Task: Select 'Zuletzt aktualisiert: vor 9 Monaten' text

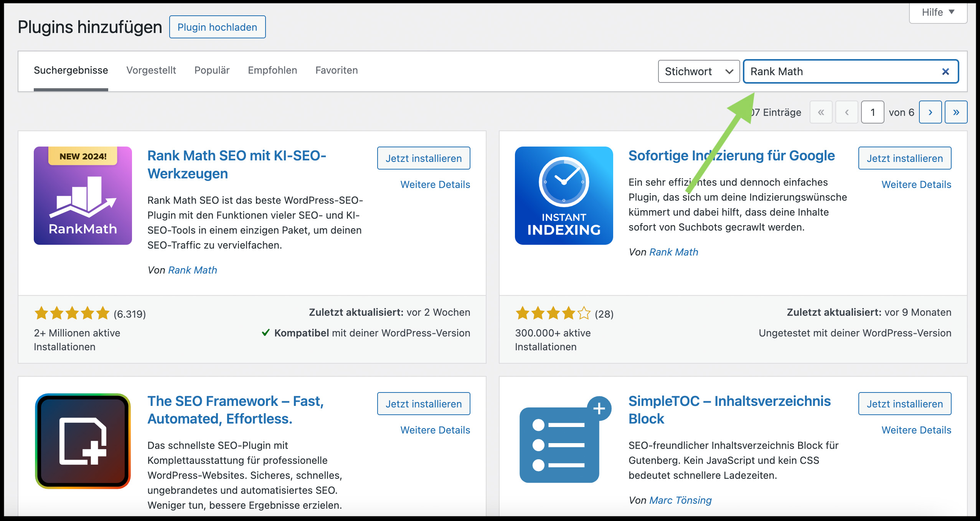Action: [869, 312]
